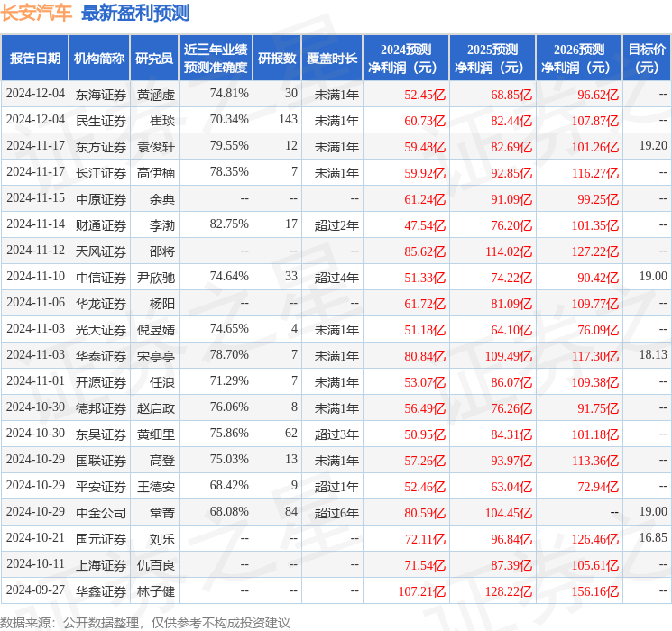
Task: Select the 光大证券 institution cell
Action: [x=101, y=330]
